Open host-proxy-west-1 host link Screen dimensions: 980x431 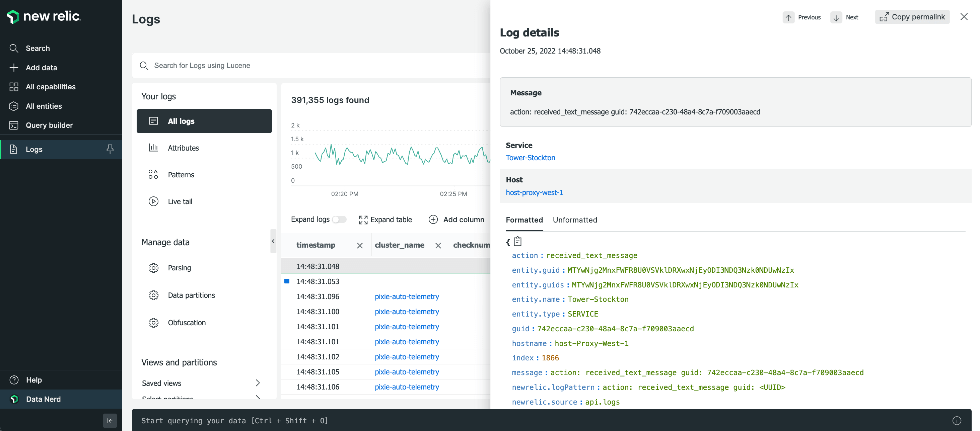click(x=535, y=193)
